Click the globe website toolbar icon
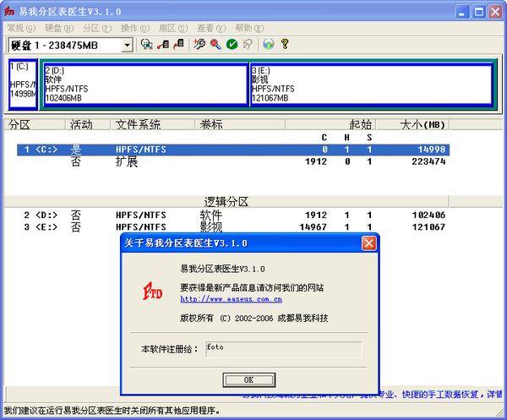Screen dimensions: 507x420 click(269, 44)
